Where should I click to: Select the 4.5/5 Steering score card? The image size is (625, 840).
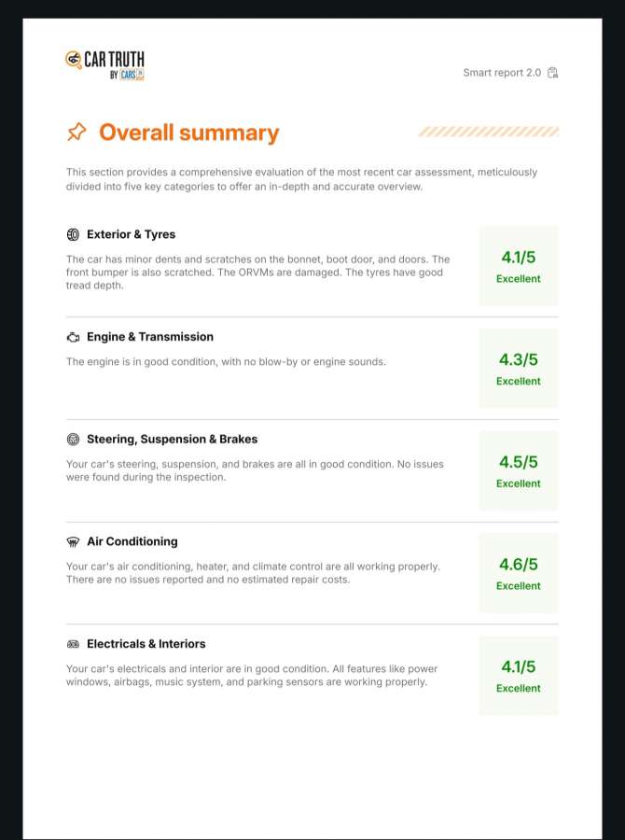coord(519,470)
